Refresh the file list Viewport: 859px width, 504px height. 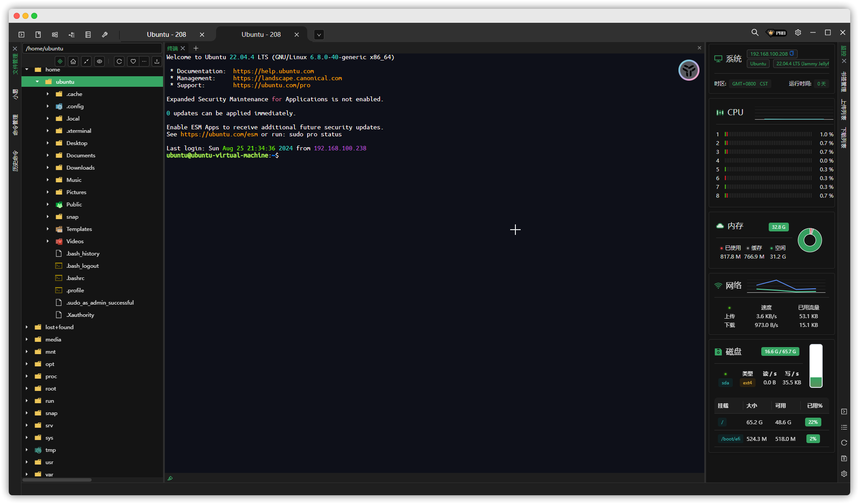pos(119,61)
